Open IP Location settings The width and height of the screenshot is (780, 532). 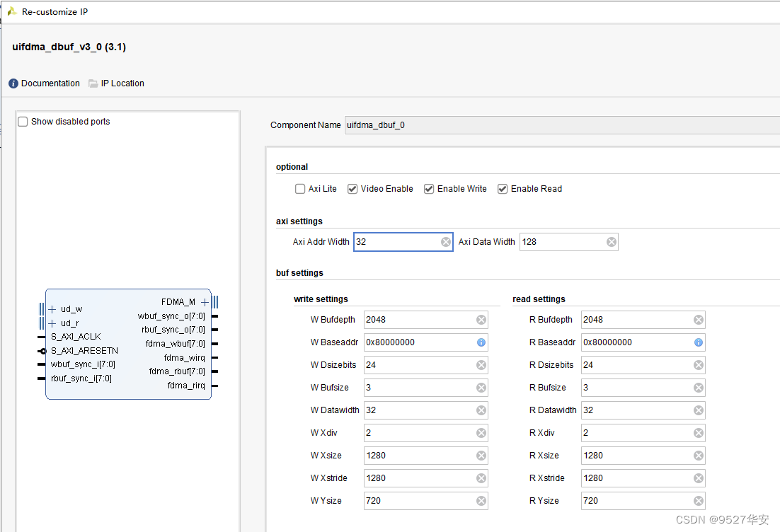(116, 83)
